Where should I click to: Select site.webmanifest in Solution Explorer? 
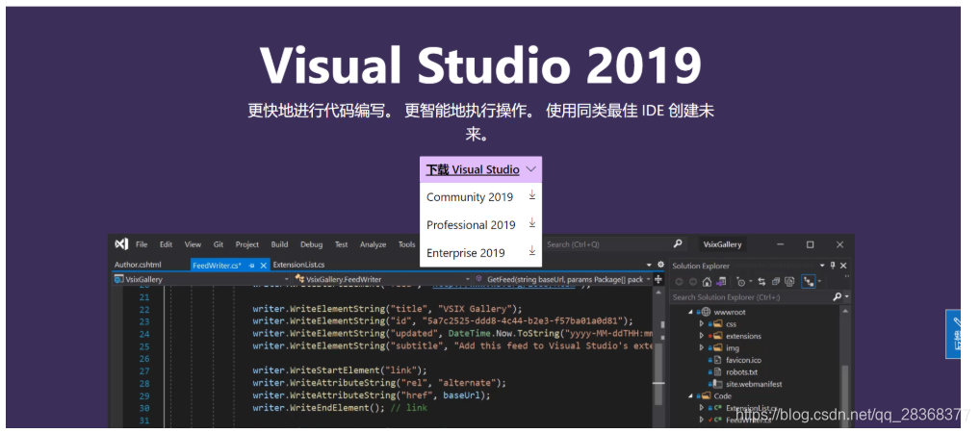click(753, 384)
